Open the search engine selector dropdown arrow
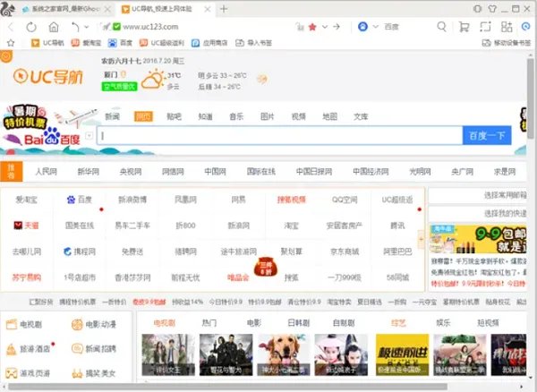This screenshot has height=392, width=537. [x=375, y=26]
